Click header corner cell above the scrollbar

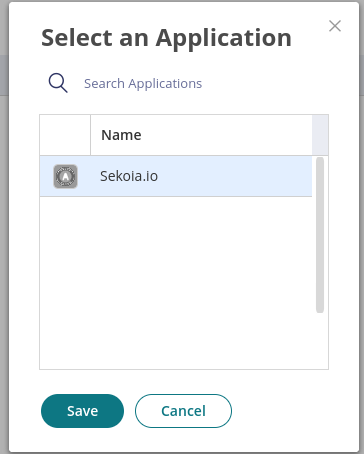(320, 135)
